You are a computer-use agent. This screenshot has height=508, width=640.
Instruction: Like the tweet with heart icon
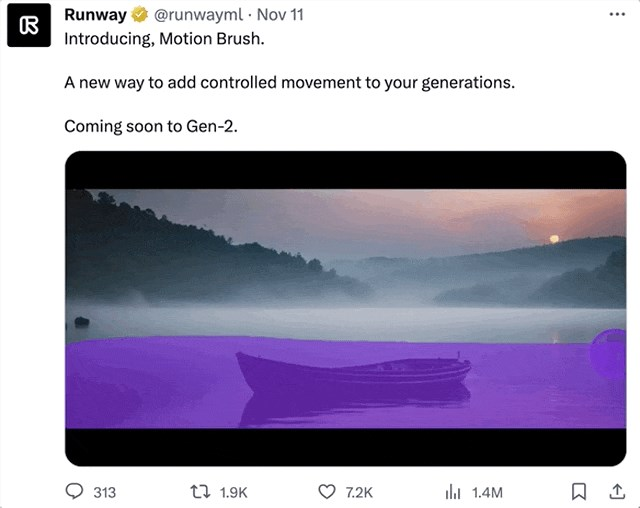click(x=326, y=492)
